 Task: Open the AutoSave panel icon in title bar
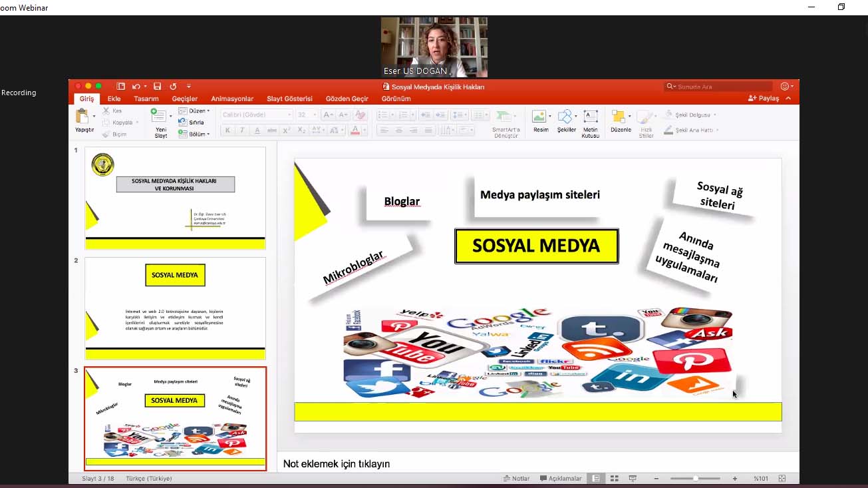(120, 87)
